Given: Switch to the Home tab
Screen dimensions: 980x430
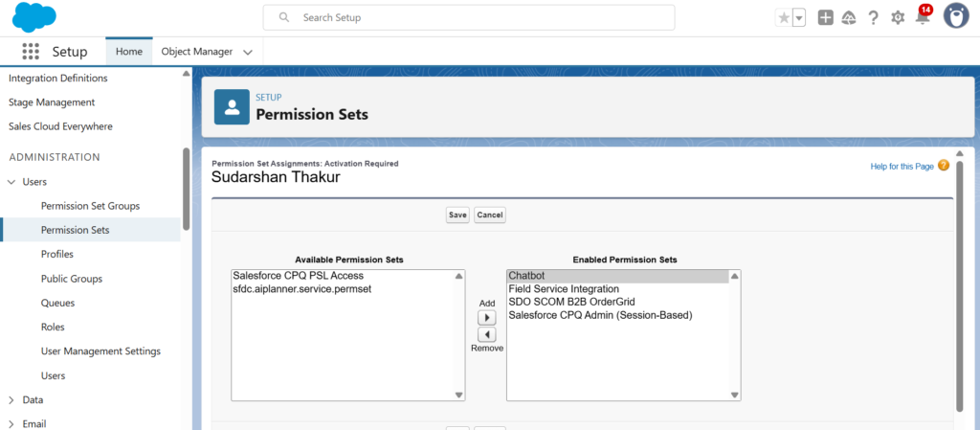Looking at the screenshot, I should click(129, 52).
